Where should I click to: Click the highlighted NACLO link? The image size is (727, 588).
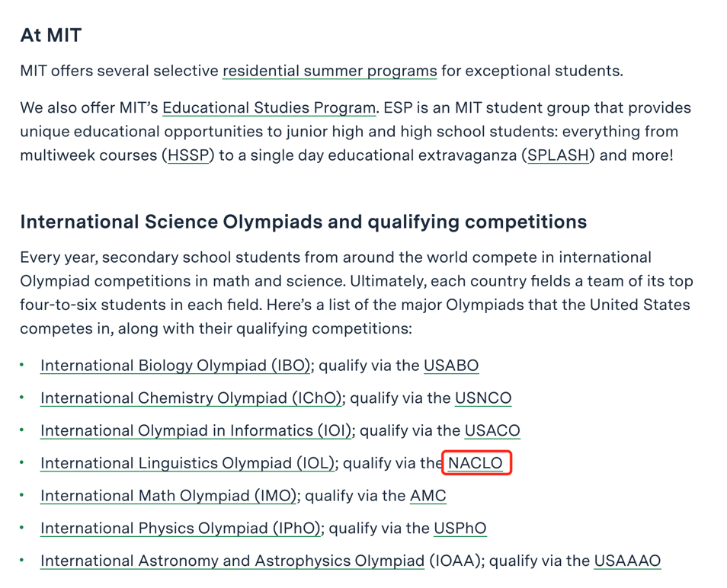(x=476, y=464)
